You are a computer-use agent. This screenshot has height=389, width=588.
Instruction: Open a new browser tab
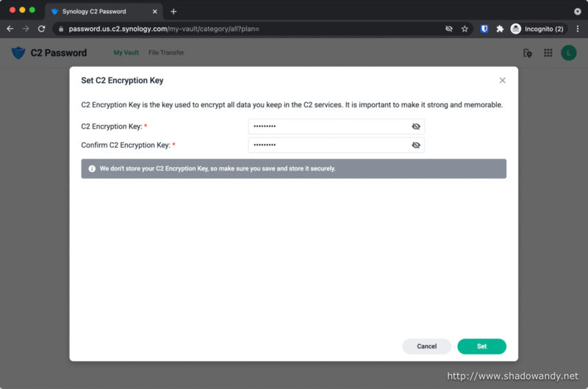pyautogui.click(x=173, y=12)
